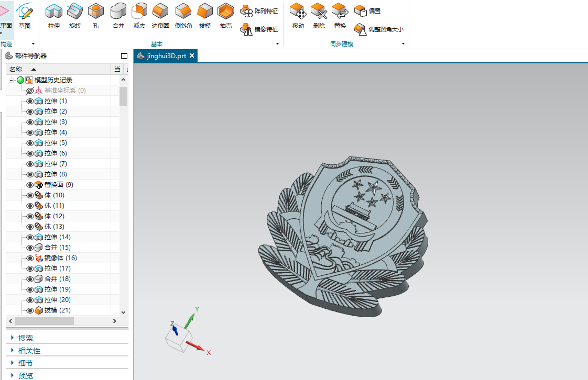The width and height of the screenshot is (588, 380).
Task: Select the 边倒圆 (Edge Blend) tool
Action: [x=160, y=16]
